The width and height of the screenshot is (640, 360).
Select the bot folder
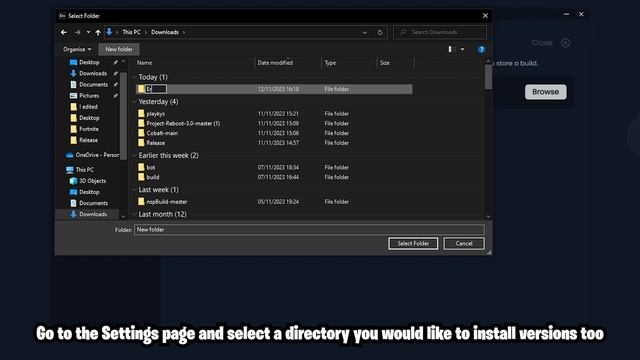pyautogui.click(x=151, y=167)
